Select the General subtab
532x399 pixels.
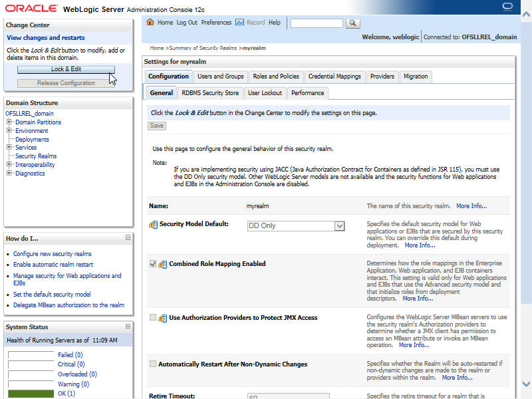click(161, 93)
